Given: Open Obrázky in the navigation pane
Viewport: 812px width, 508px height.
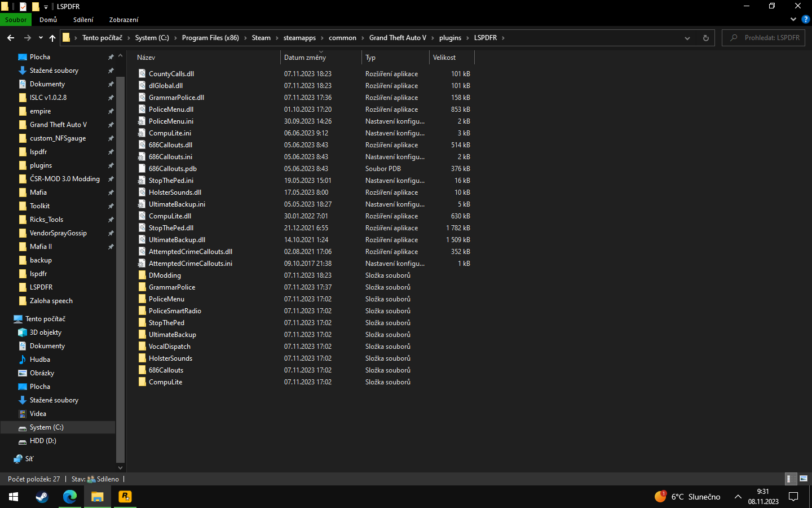Looking at the screenshot, I should pos(42,373).
